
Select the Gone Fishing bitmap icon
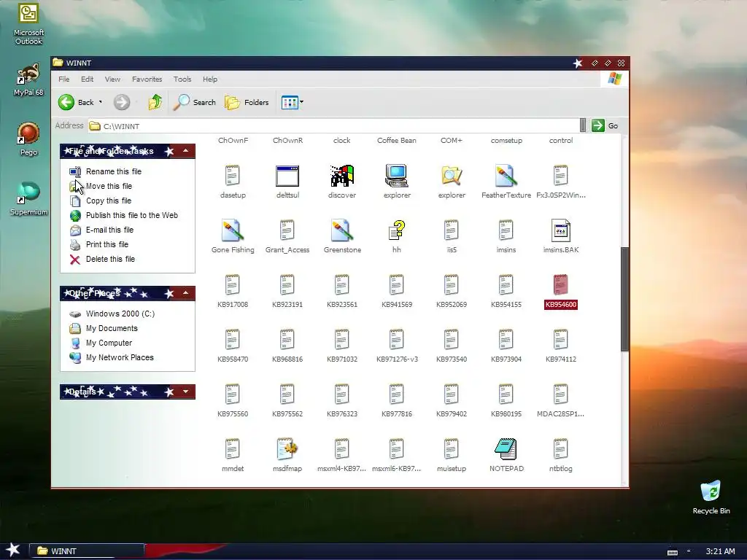pos(233,230)
